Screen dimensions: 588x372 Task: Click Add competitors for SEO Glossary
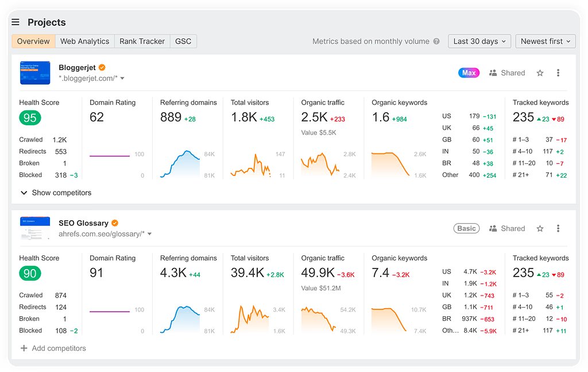tap(53, 348)
